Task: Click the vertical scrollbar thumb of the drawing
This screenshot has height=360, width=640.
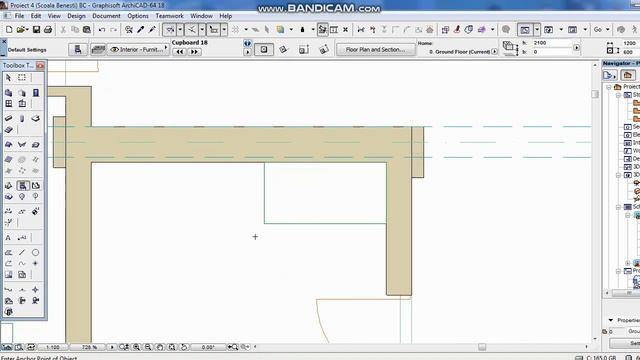Action: pos(595,94)
